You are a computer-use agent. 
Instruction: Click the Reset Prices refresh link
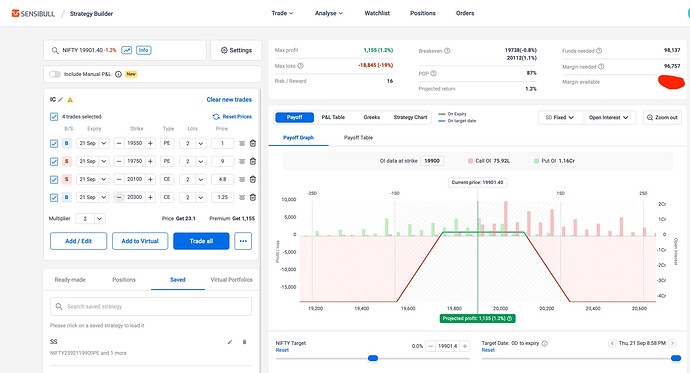(x=232, y=117)
